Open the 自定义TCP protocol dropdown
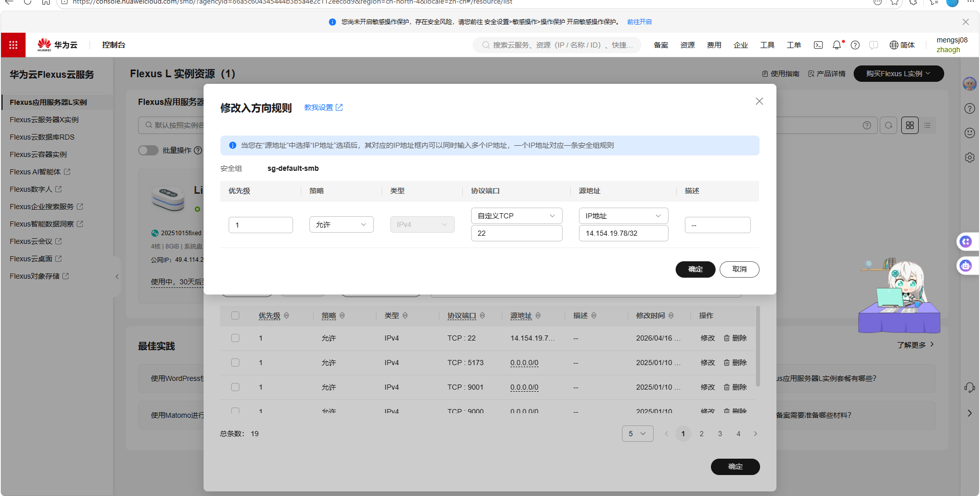This screenshot has width=980, height=496. click(x=517, y=216)
